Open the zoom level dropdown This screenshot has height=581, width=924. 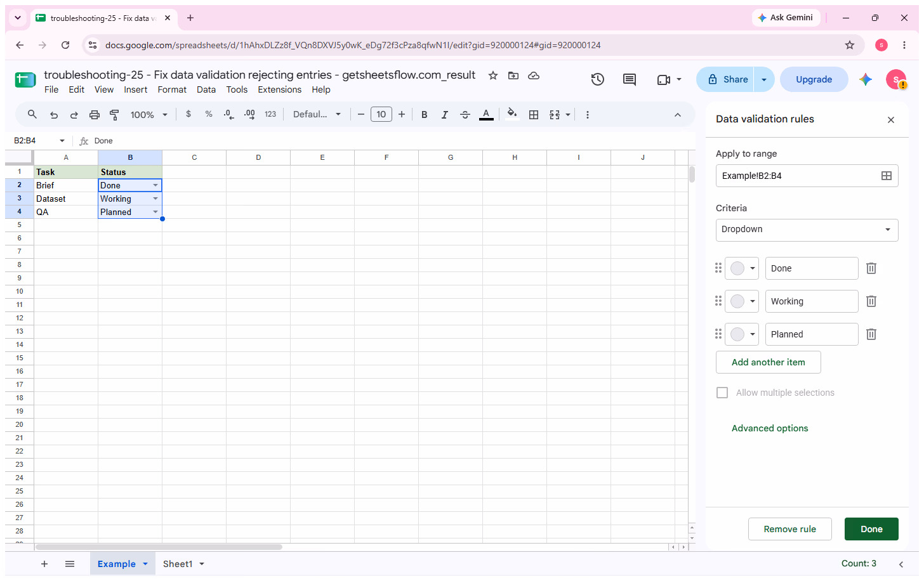[x=149, y=115]
